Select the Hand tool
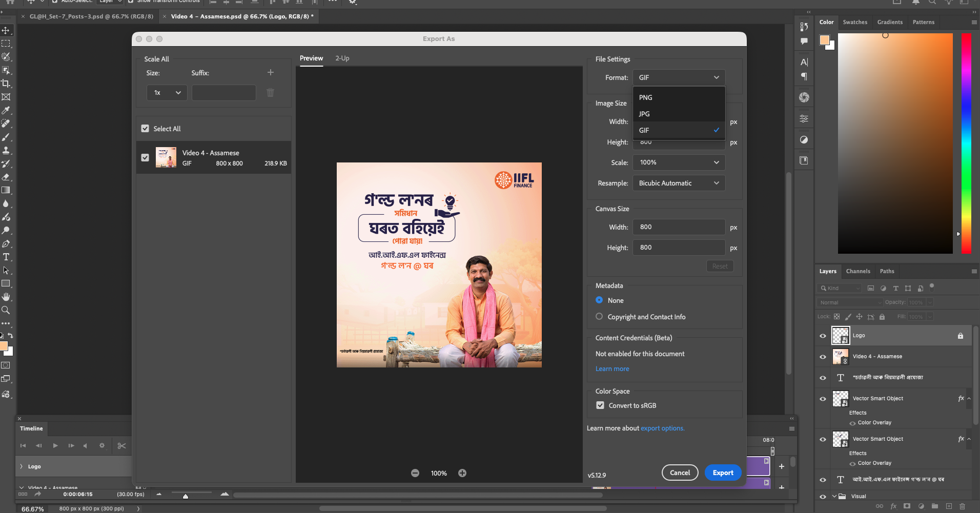 coord(6,297)
